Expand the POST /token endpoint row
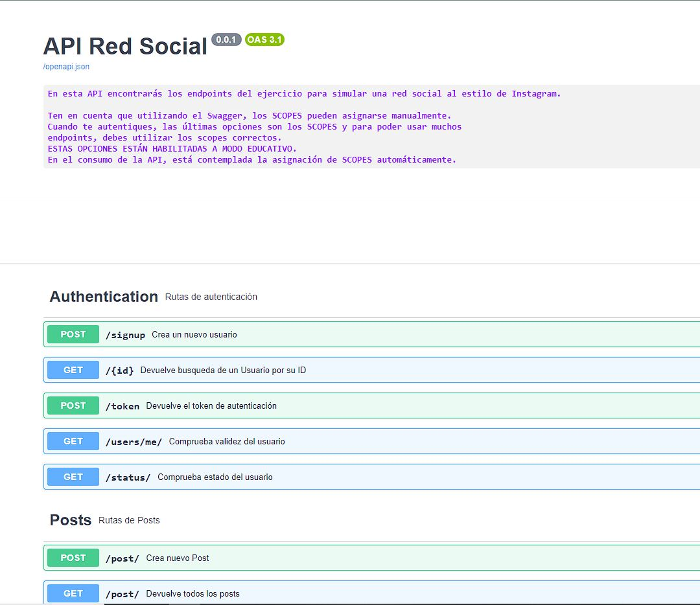Viewport: 700px width, 605px height. tap(371, 405)
